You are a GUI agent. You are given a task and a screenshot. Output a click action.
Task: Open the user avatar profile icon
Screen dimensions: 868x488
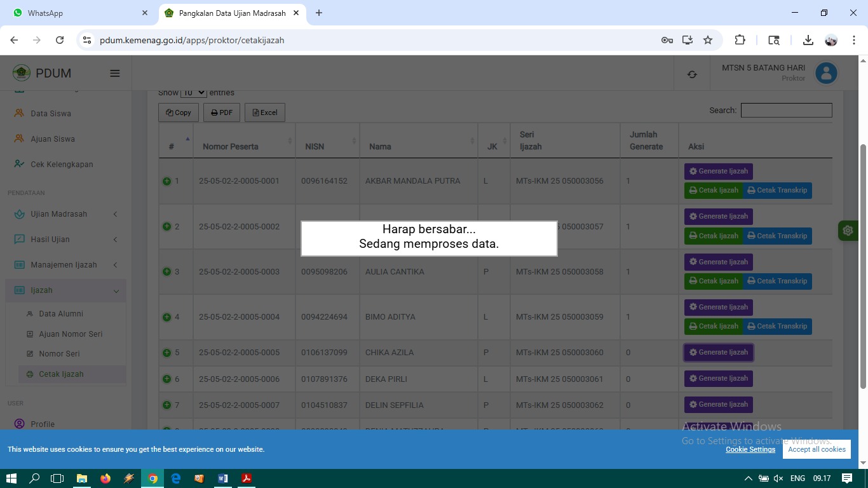point(826,73)
